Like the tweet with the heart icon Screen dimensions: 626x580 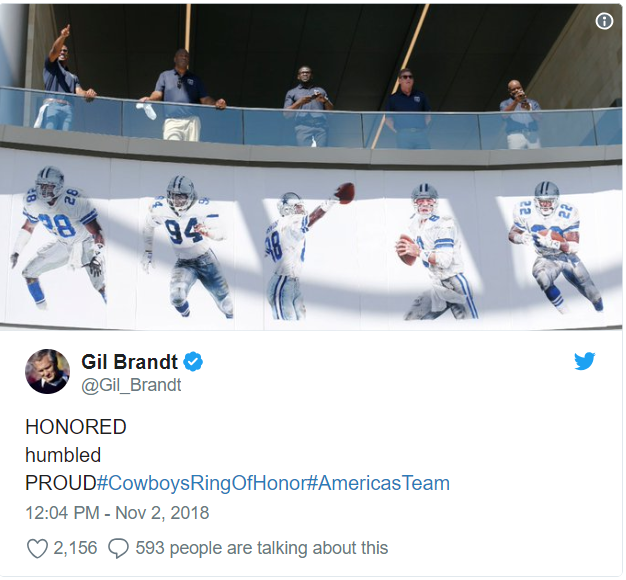[37, 548]
